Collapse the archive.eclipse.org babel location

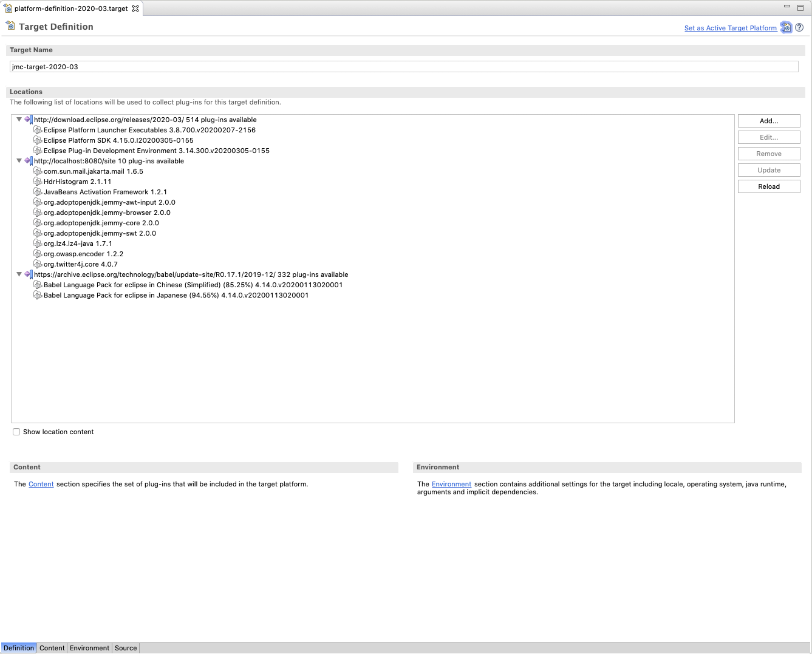(19, 274)
